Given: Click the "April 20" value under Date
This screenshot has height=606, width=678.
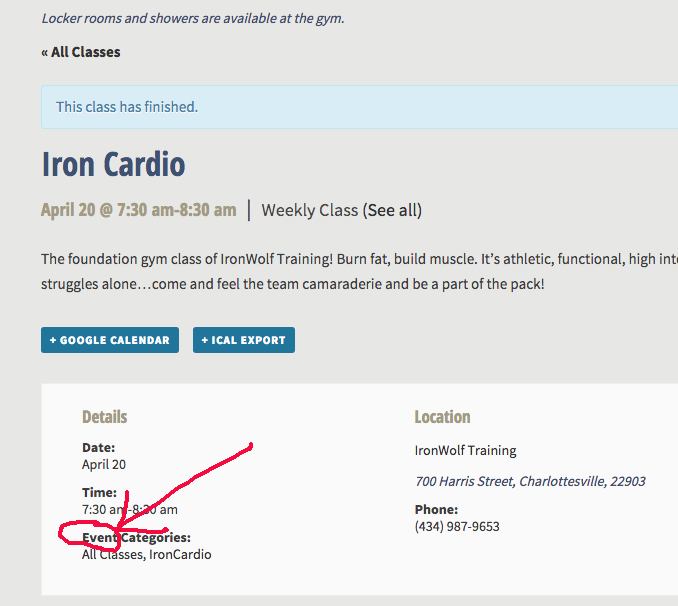Looking at the screenshot, I should [104, 464].
